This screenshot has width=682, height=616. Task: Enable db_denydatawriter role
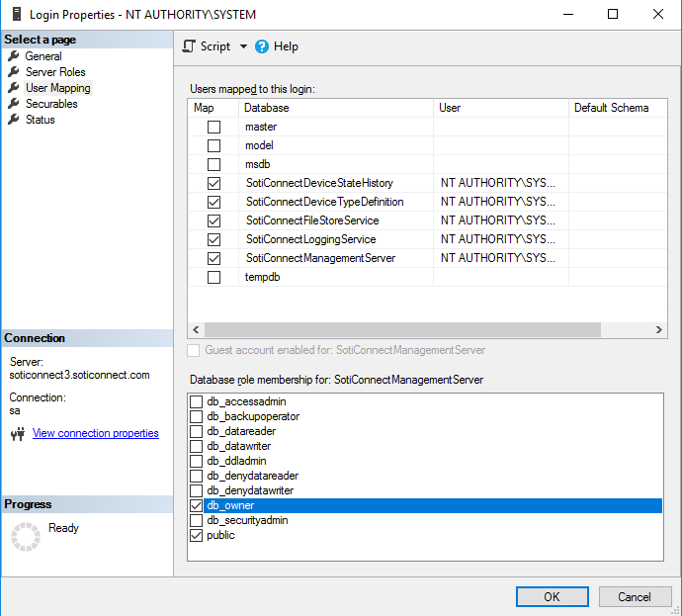[196, 490]
